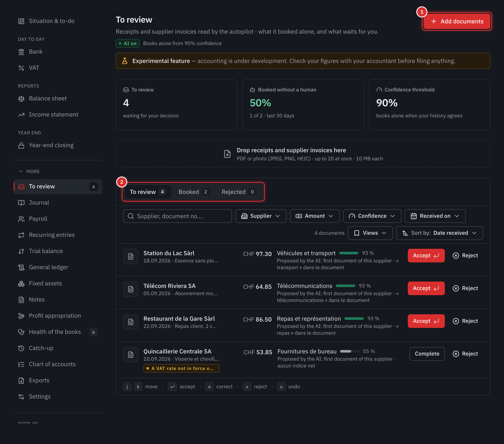Select the To review 4 tab
Viewport: 504px width, 444px height.
[148, 192]
